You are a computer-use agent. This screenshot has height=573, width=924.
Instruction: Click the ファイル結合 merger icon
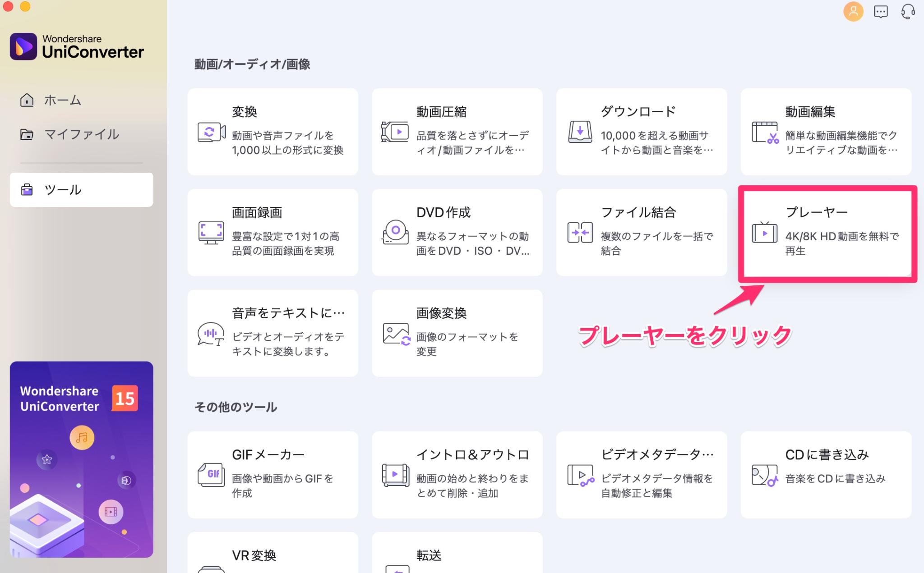[x=580, y=233]
